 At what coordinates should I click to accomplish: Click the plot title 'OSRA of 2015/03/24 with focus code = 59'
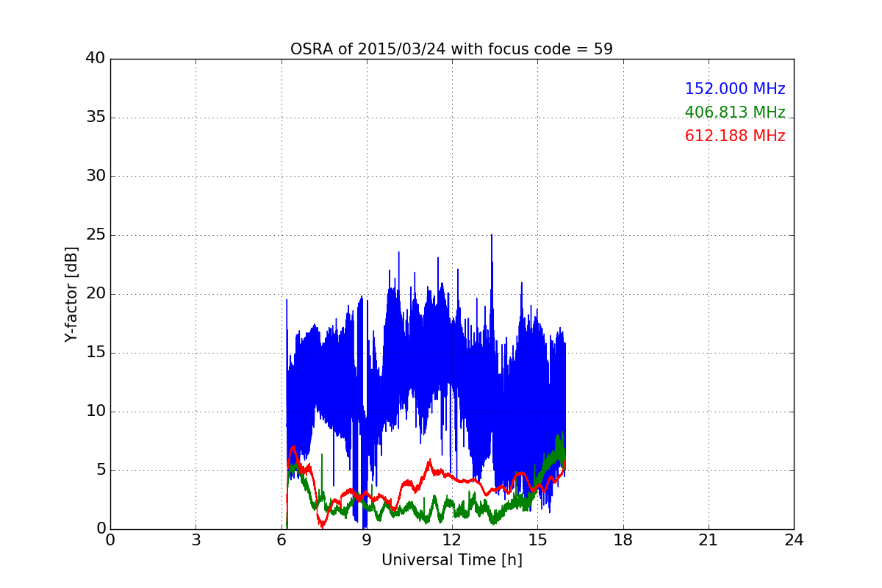click(x=451, y=49)
